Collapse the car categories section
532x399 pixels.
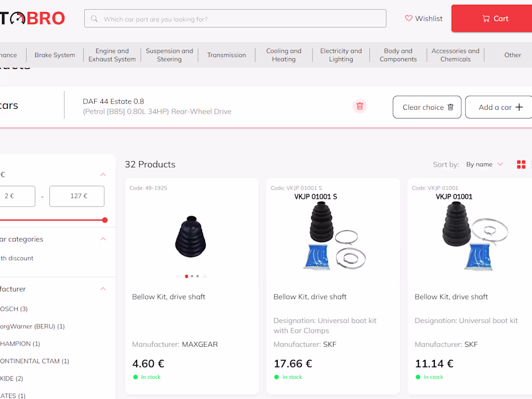[103, 238]
